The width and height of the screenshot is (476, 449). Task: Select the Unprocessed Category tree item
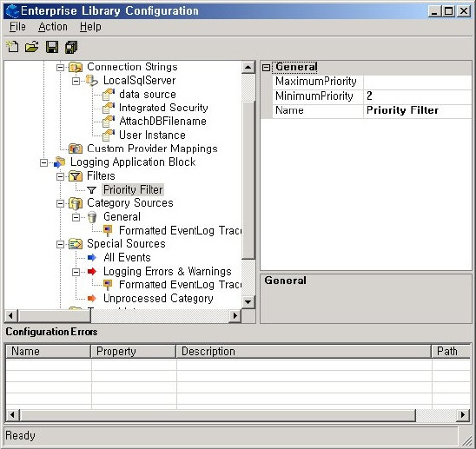pyautogui.click(x=158, y=299)
